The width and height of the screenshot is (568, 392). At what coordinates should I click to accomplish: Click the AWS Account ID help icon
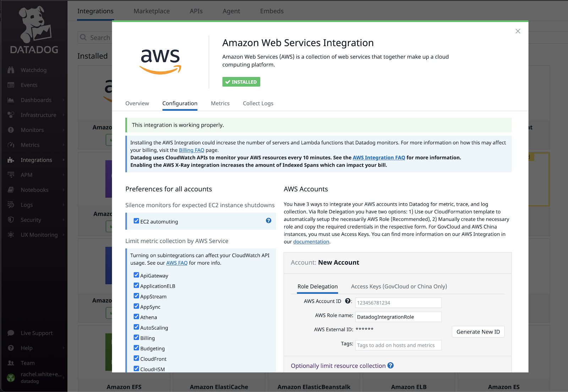point(348,301)
